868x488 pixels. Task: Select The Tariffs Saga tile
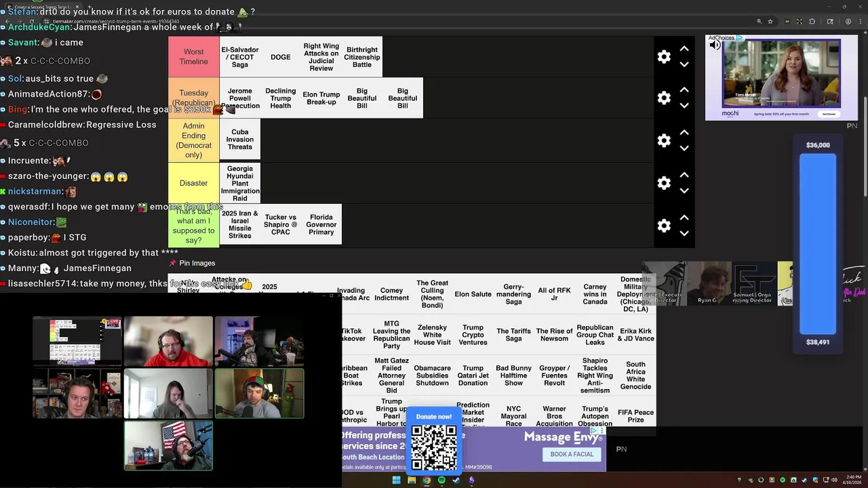point(513,335)
